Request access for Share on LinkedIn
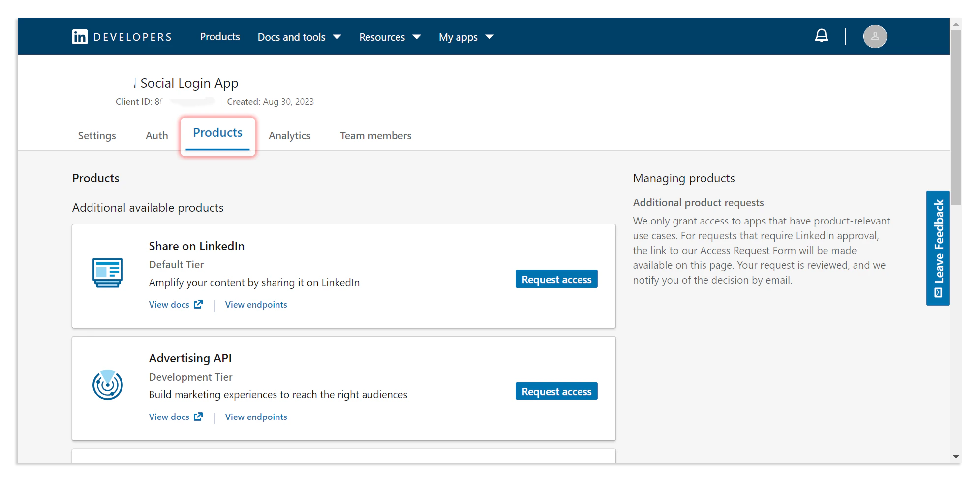 point(556,279)
